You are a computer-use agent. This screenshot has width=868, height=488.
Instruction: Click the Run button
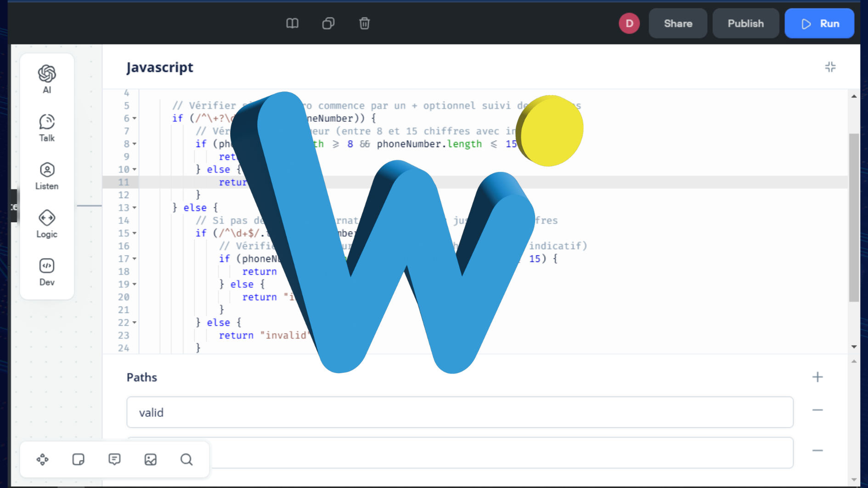coord(819,23)
